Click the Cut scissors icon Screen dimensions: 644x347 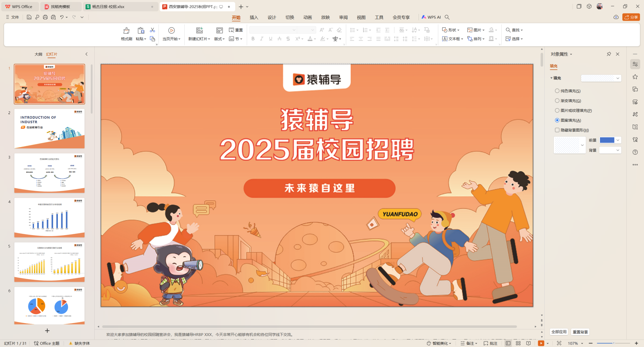point(153,30)
